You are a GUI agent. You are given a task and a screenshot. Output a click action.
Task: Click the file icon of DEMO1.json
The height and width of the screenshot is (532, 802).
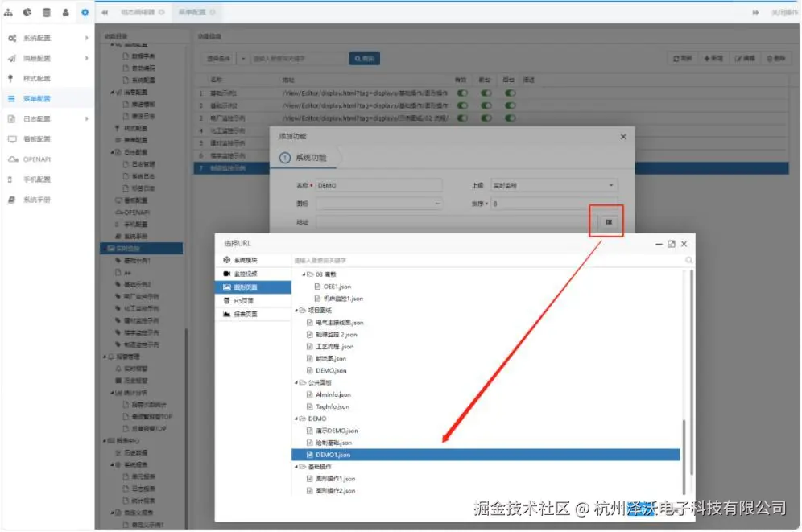[x=309, y=454]
